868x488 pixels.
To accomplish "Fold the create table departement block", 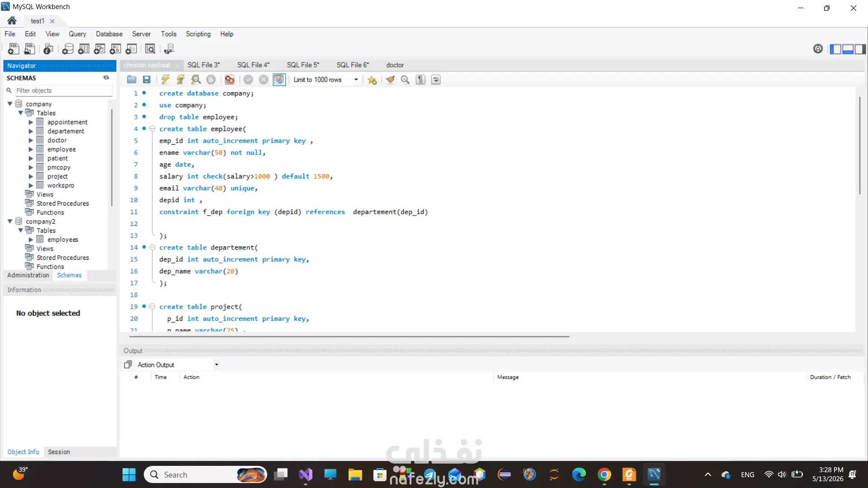I will point(152,248).
